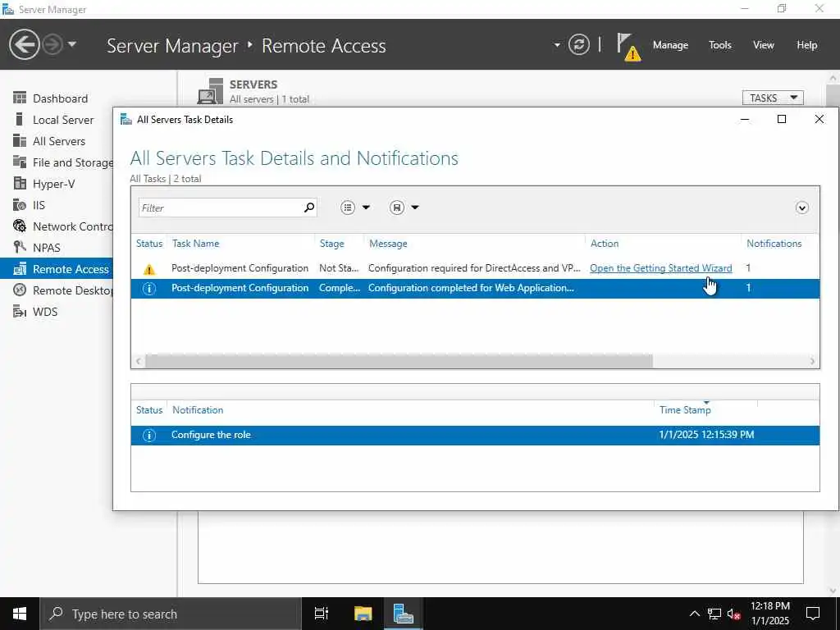Image resolution: width=840 pixels, height=630 pixels.
Task: Select Remote Access in the sidebar
Action: click(x=57, y=269)
